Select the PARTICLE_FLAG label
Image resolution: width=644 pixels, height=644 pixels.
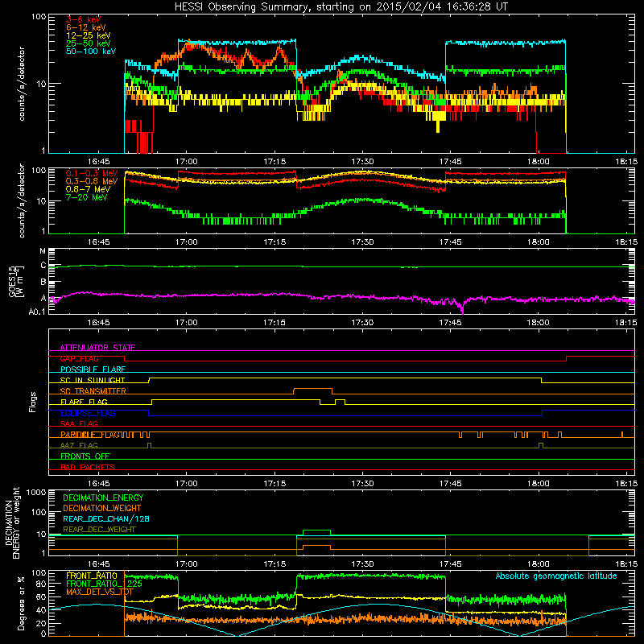(x=90, y=435)
